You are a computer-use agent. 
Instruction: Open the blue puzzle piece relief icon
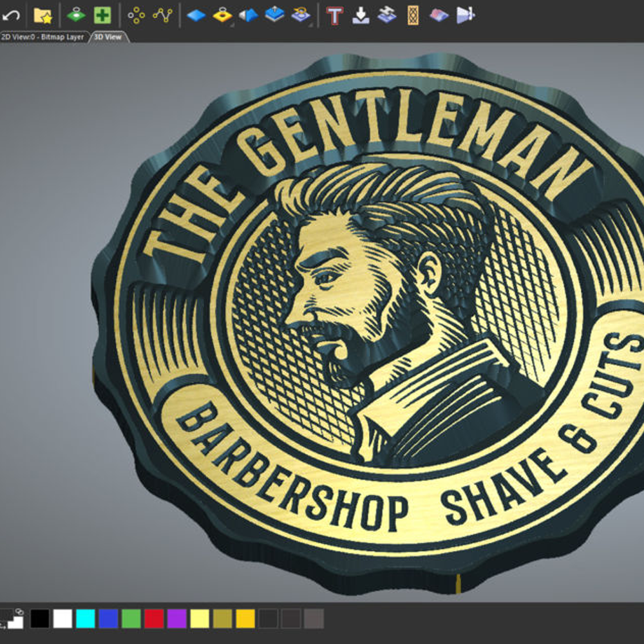click(386, 15)
